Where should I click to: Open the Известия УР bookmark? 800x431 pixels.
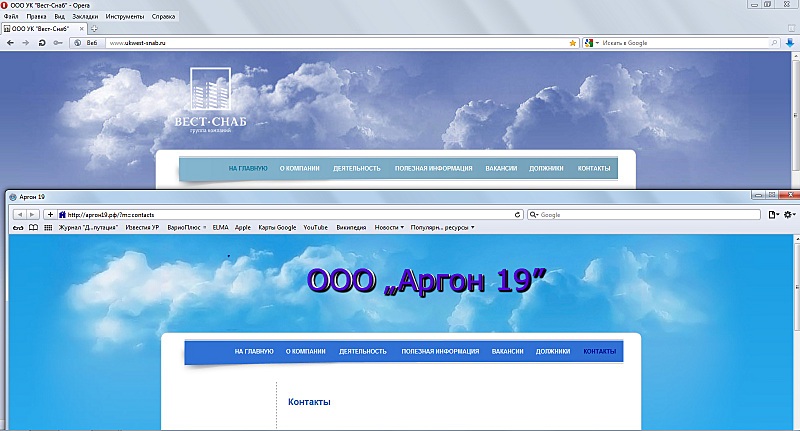click(142, 227)
